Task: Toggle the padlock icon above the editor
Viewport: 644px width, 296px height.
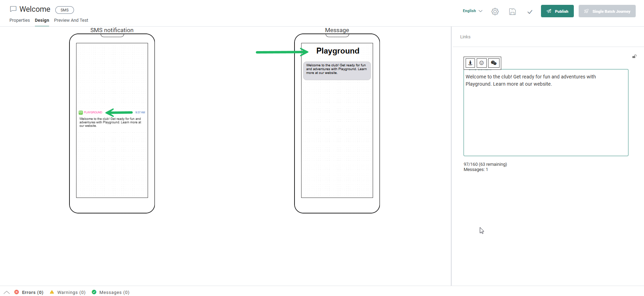Action: pos(634,56)
